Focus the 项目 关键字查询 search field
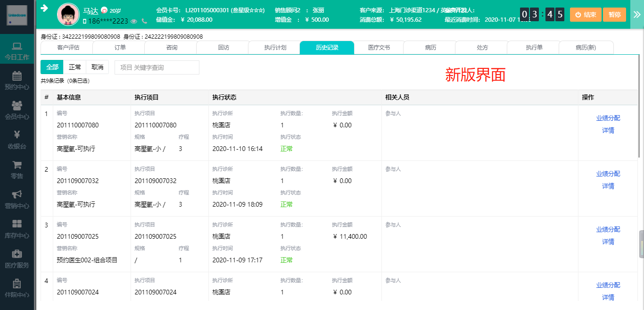The height and width of the screenshot is (310, 644). pyautogui.click(x=157, y=67)
